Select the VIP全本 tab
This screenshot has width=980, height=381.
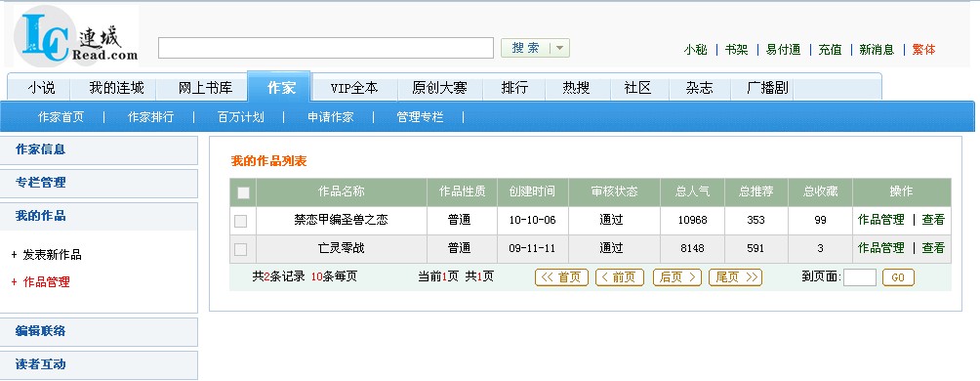(x=354, y=88)
